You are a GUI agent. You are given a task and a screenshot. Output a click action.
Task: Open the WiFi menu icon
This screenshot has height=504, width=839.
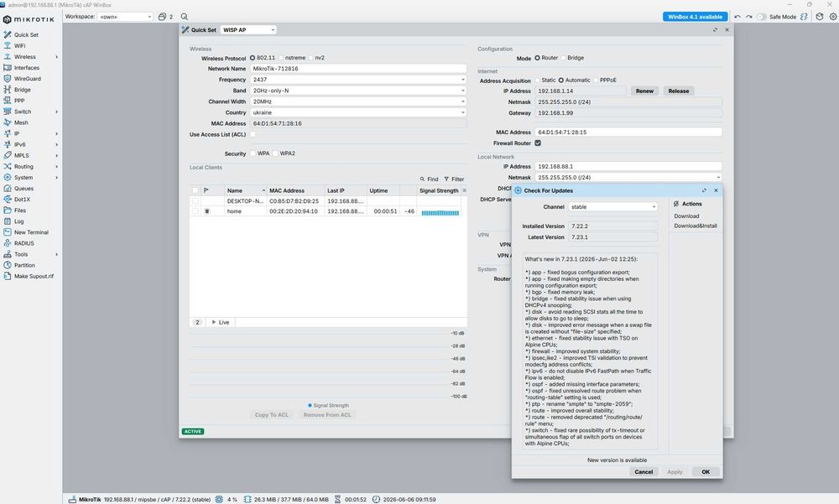tap(7, 45)
